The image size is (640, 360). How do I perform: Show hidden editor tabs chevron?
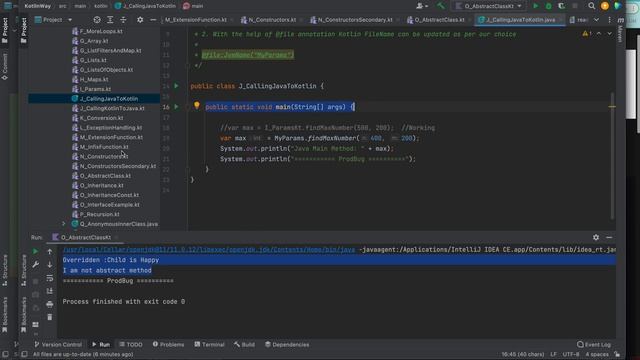coord(596,20)
